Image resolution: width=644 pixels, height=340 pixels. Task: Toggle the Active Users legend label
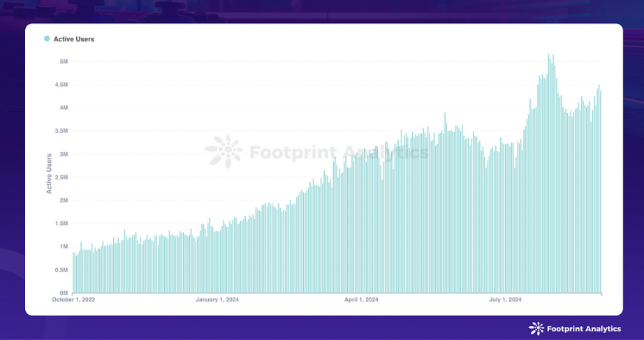pos(74,39)
